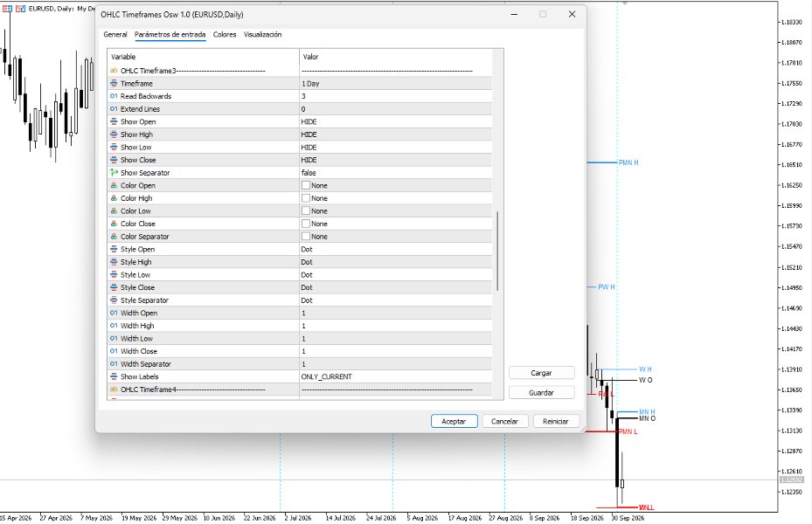The width and height of the screenshot is (812, 524).
Task: Pick the Color Low swatch
Action: pos(306,211)
